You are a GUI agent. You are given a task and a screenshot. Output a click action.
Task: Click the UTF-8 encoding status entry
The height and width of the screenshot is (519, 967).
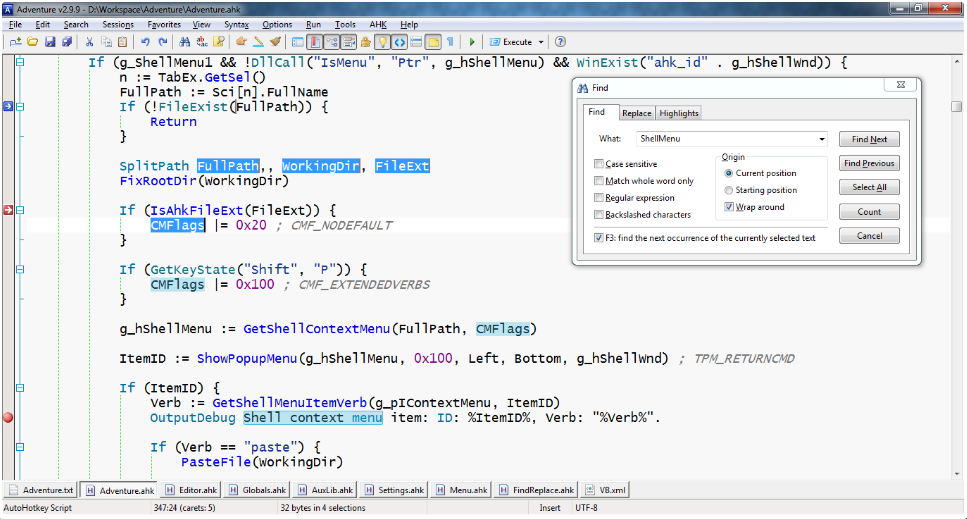586,508
